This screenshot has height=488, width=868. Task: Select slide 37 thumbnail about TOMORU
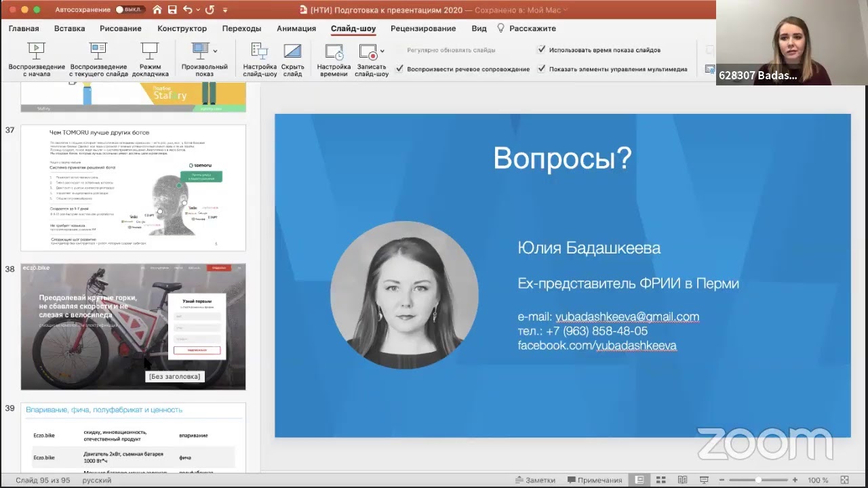(133, 187)
